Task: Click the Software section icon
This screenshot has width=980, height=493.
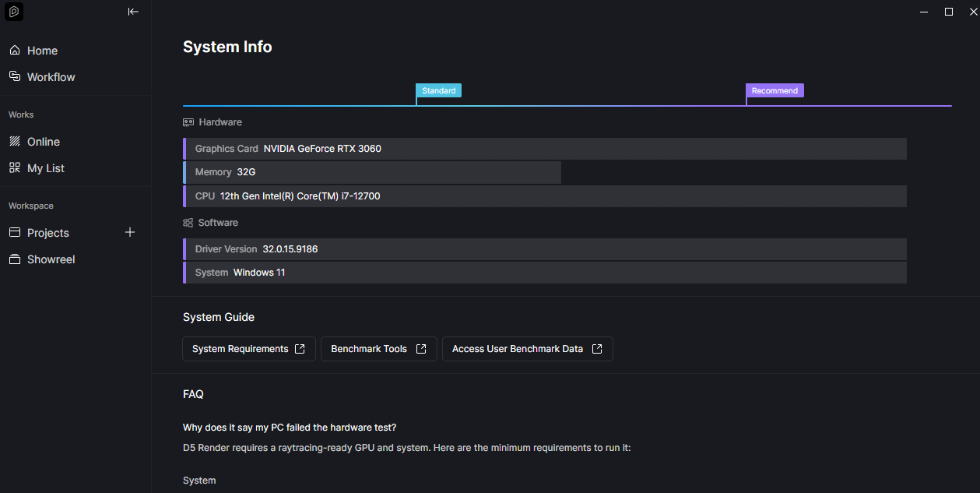Action: 188,223
